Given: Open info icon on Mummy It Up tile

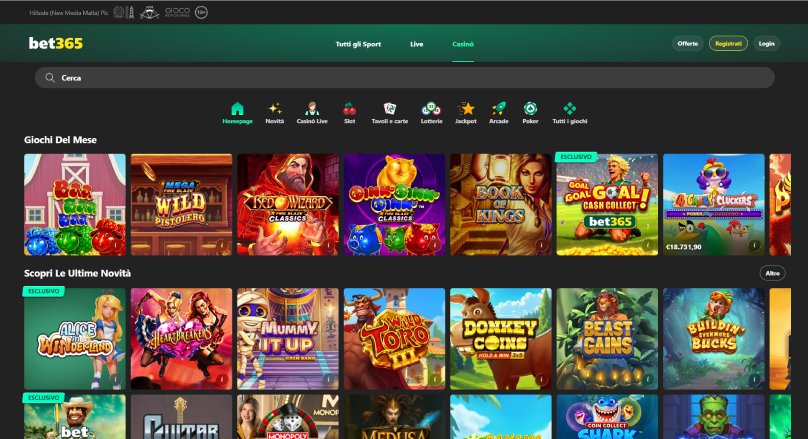Looking at the screenshot, I should (x=329, y=380).
